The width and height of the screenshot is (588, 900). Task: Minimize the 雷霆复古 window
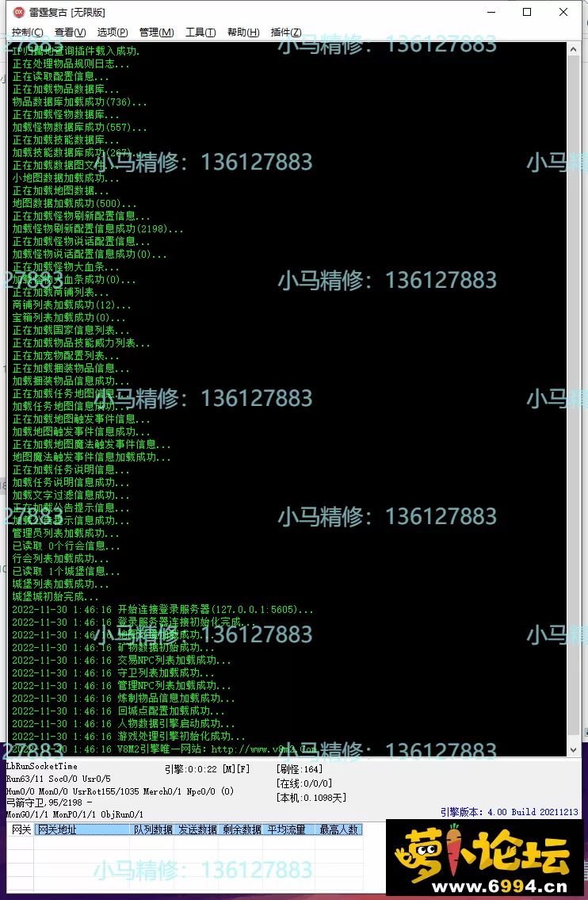point(491,12)
